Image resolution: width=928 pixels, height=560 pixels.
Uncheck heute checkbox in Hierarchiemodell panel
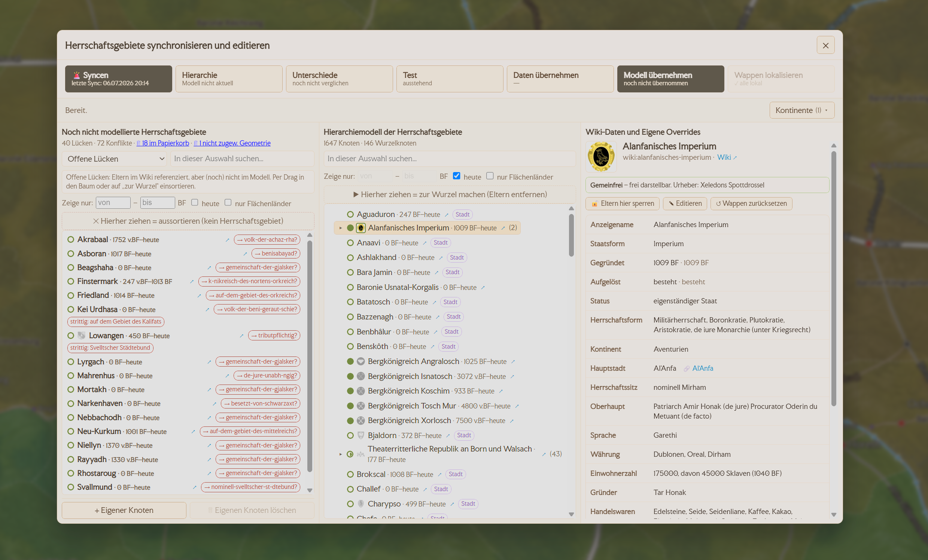coord(456,176)
